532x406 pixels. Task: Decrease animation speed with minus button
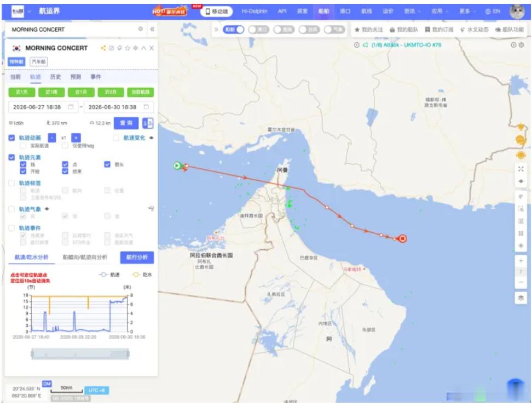52,138
